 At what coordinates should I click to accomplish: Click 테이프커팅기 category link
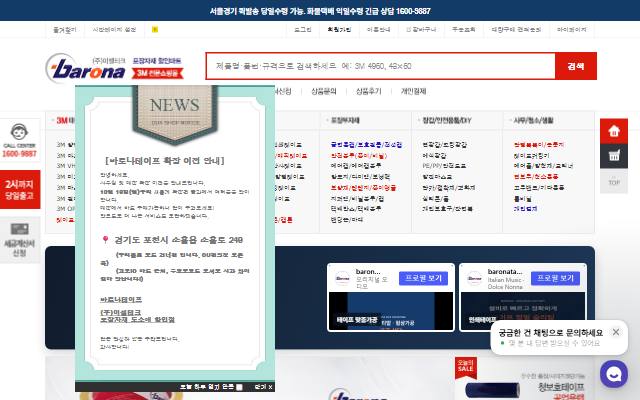531,156
